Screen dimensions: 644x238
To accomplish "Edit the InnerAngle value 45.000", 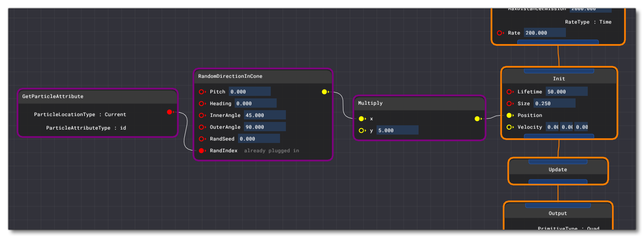I will (265, 115).
